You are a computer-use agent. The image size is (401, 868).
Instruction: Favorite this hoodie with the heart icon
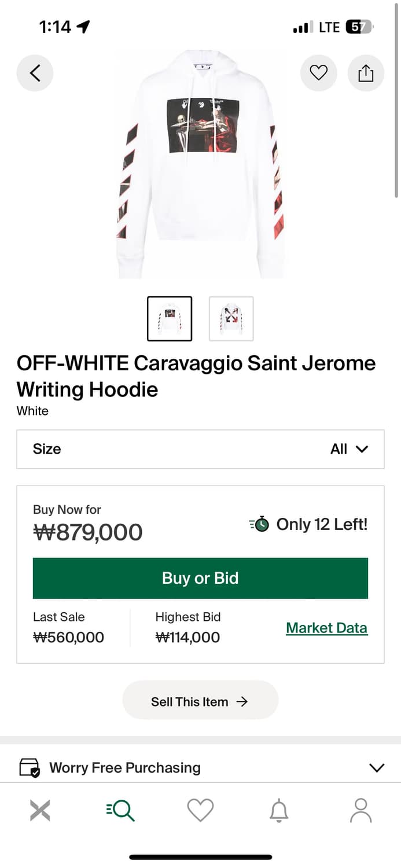(318, 73)
